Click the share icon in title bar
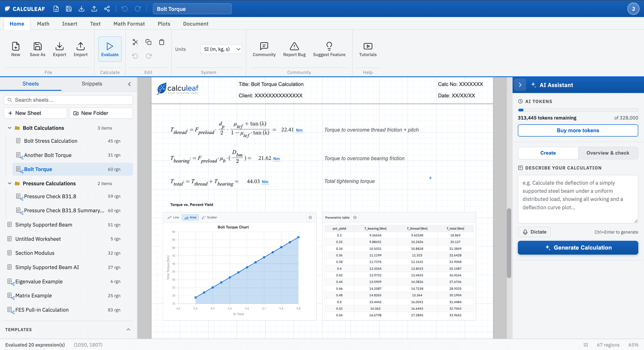 [107, 9]
